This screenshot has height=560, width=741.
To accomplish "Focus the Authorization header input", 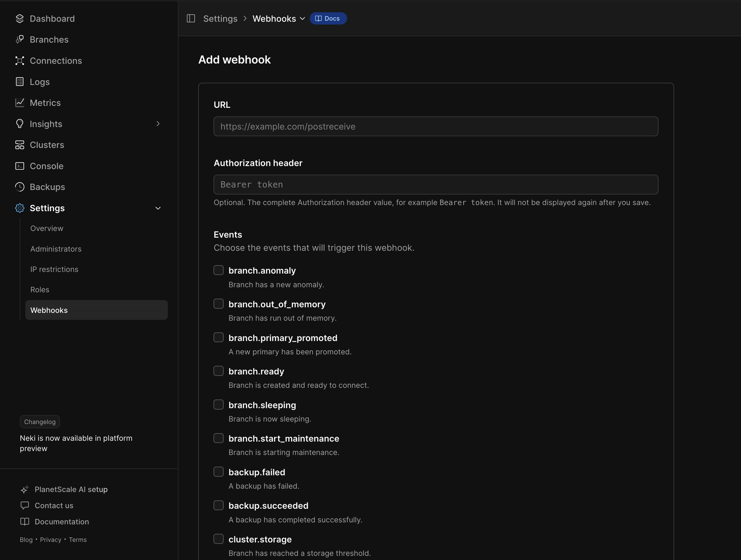I will point(436,185).
